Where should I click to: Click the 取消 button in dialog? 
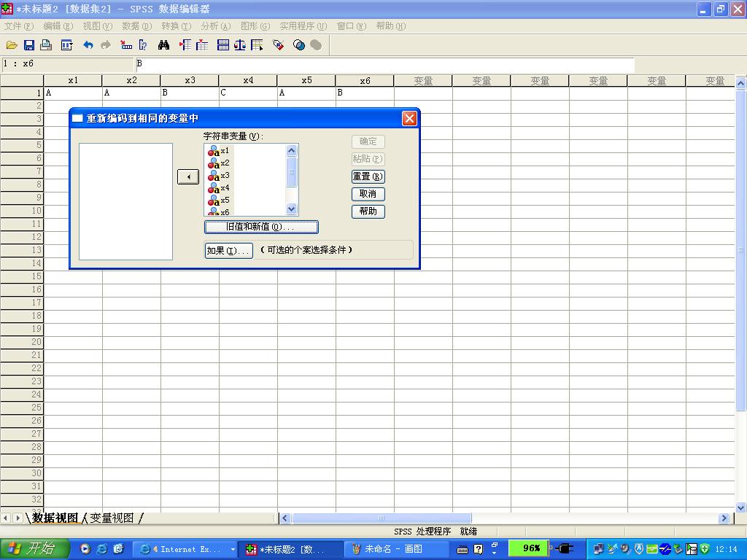[x=368, y=194]
